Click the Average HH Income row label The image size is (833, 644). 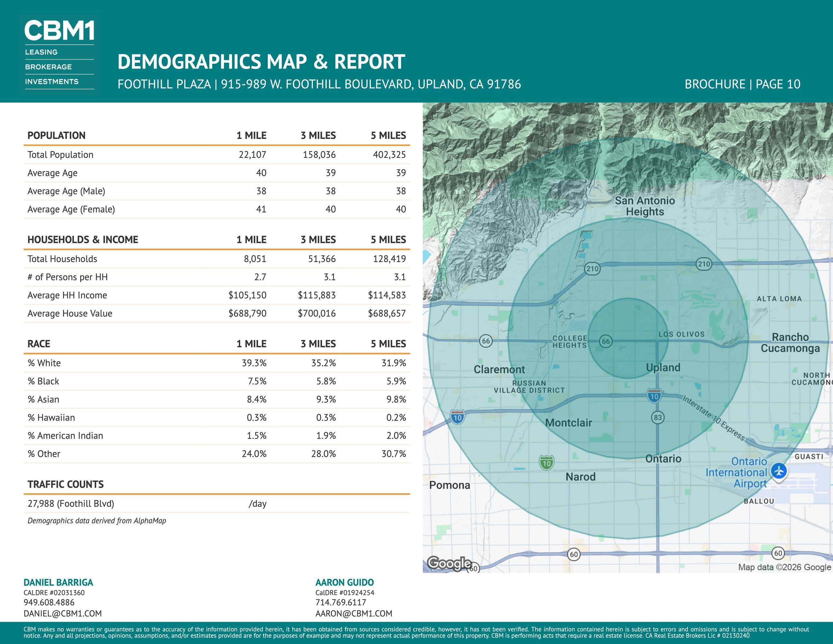pos(67,295)
